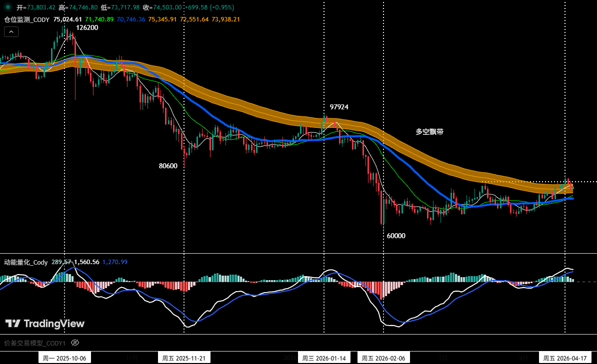
Task: Show the hidden 价差交易模型_CODY1 indicator
Action: point(74,343)
